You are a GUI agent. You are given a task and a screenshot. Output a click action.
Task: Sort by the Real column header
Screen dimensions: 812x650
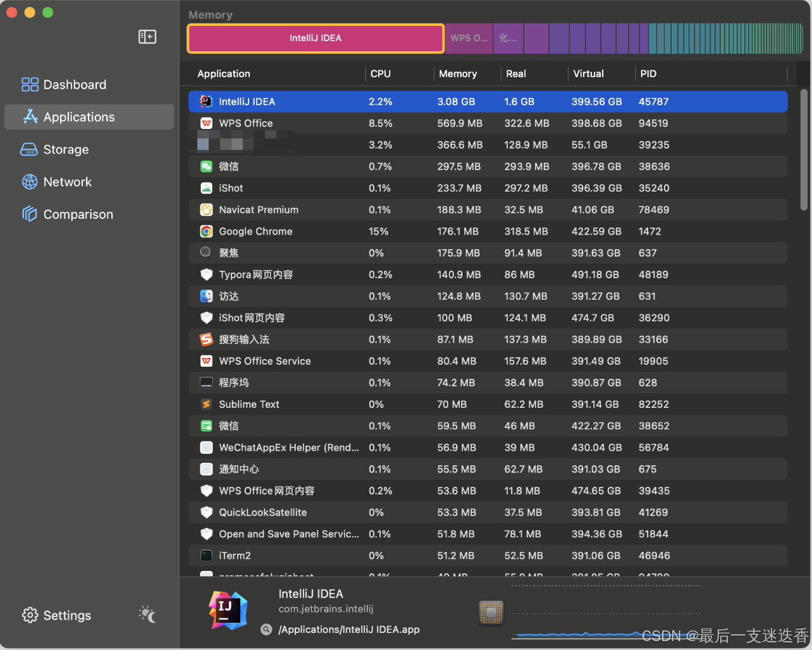[516, 74]
